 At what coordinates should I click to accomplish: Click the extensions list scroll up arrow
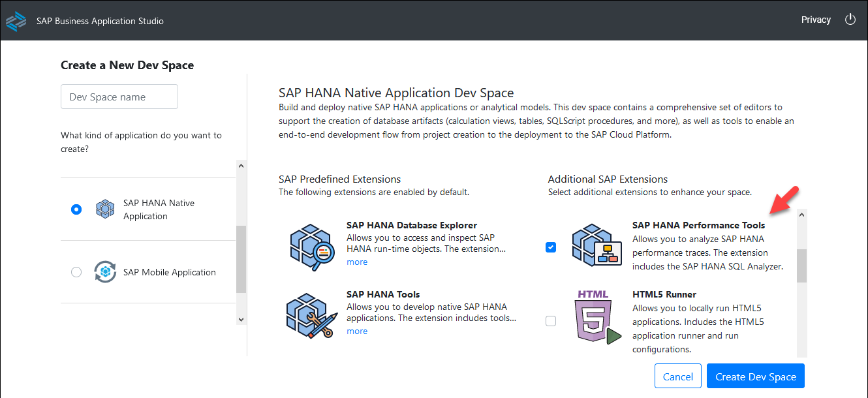tap(801, 215)
